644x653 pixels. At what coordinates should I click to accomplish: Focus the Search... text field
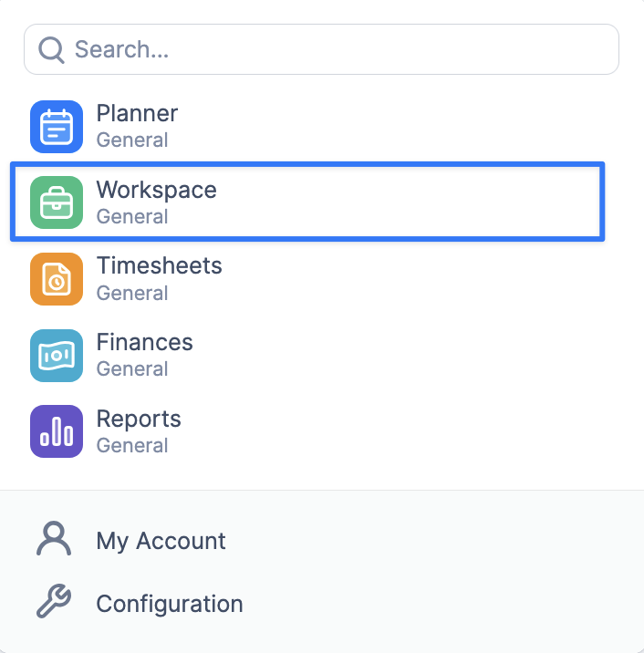[x=322, y=49]
